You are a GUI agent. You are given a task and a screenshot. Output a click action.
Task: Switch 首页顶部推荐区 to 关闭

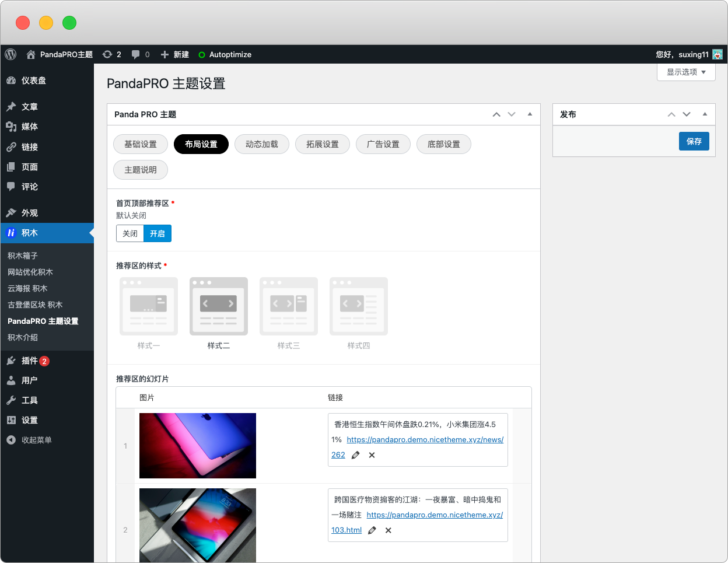[x=130, y=233]
